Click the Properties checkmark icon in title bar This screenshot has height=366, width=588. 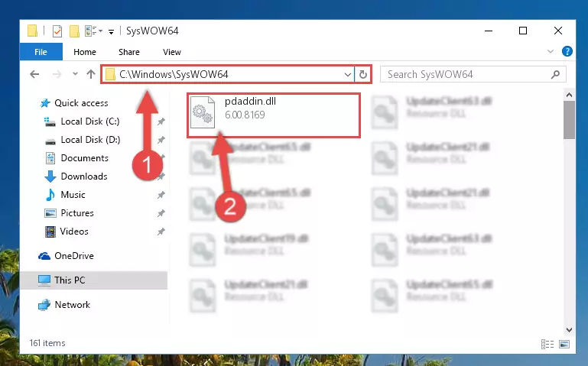tap(57, 31)
